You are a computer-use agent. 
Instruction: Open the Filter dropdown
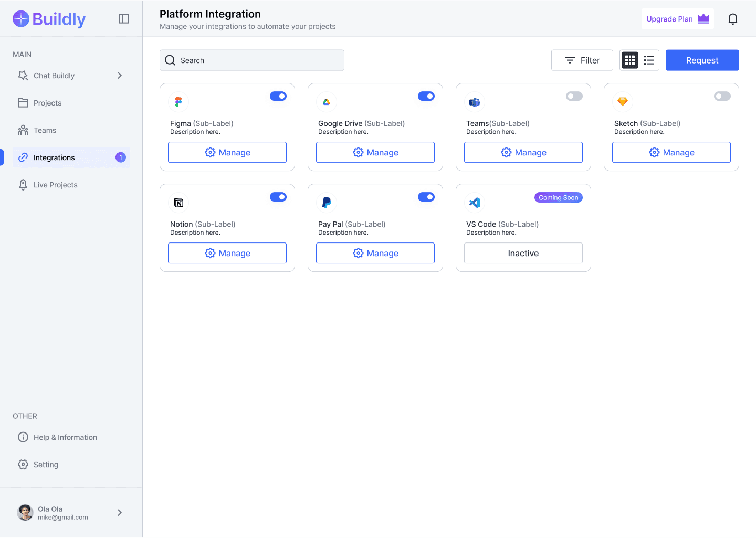point(582,60)
